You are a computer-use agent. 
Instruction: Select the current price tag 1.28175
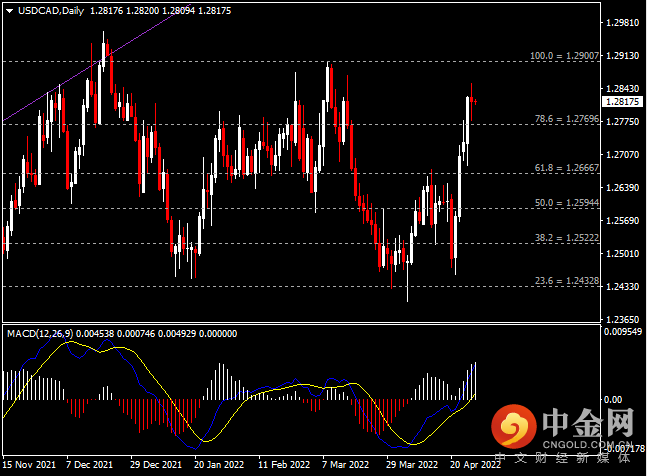pos(621,101)
